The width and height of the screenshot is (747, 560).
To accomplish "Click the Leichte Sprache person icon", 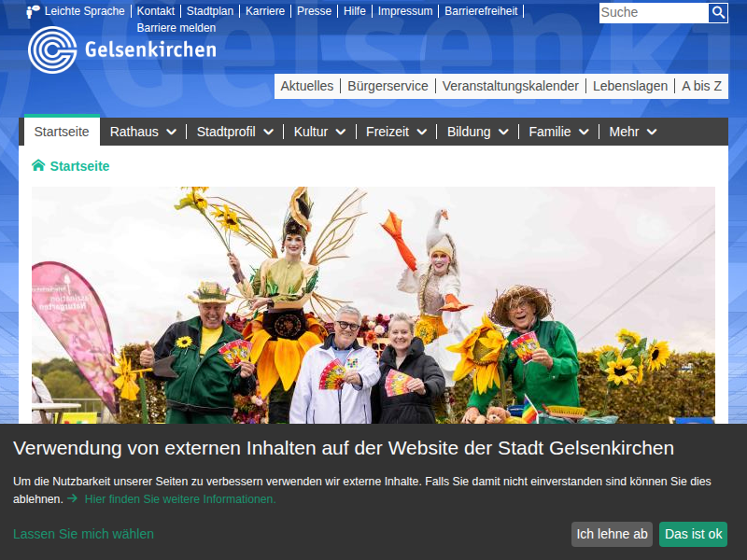I will pyautogui.click(x=33, y=12).
